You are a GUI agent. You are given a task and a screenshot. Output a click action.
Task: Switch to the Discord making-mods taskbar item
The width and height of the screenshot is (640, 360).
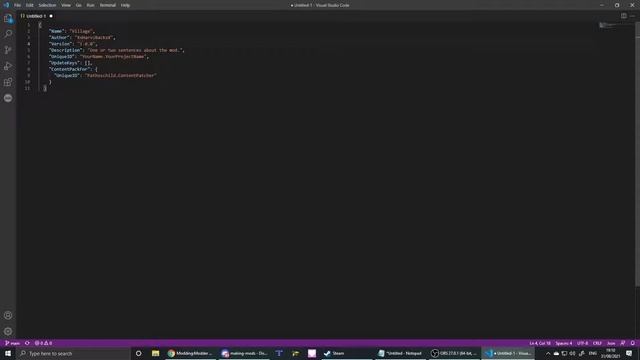(244, 353)
